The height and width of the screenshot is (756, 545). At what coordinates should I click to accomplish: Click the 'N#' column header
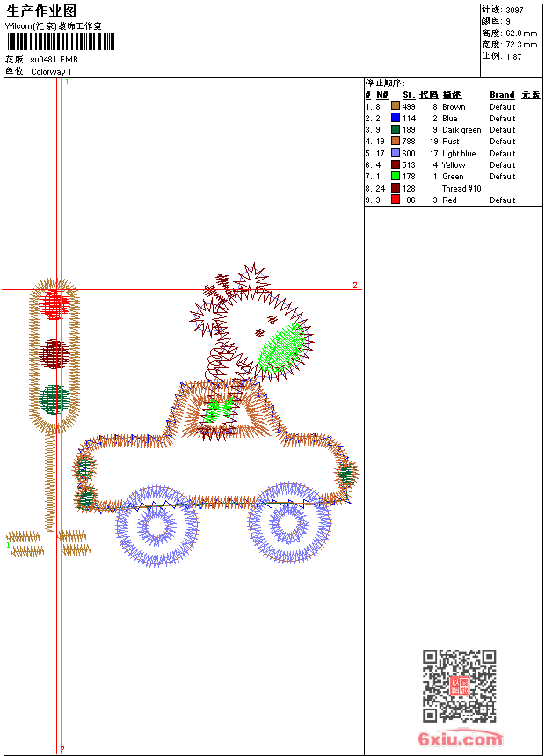tap(382, 95)
